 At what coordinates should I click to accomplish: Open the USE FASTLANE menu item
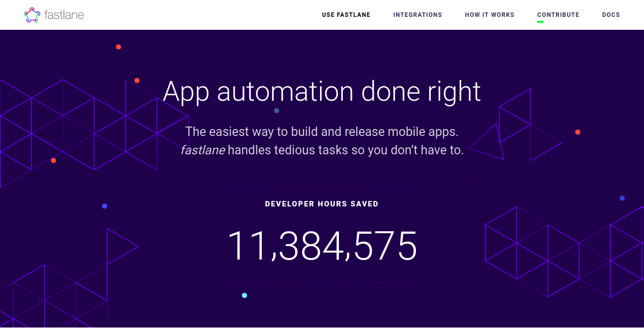(x=346, y=15)
